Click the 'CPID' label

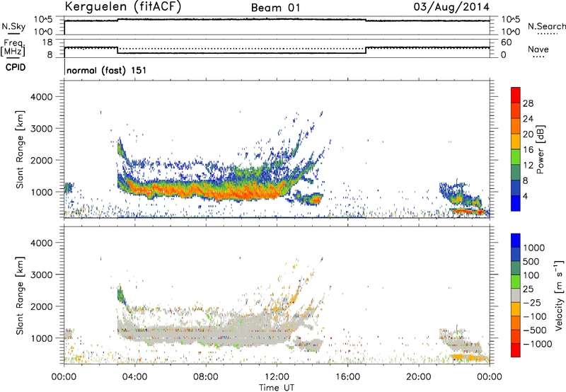(15, 67)
